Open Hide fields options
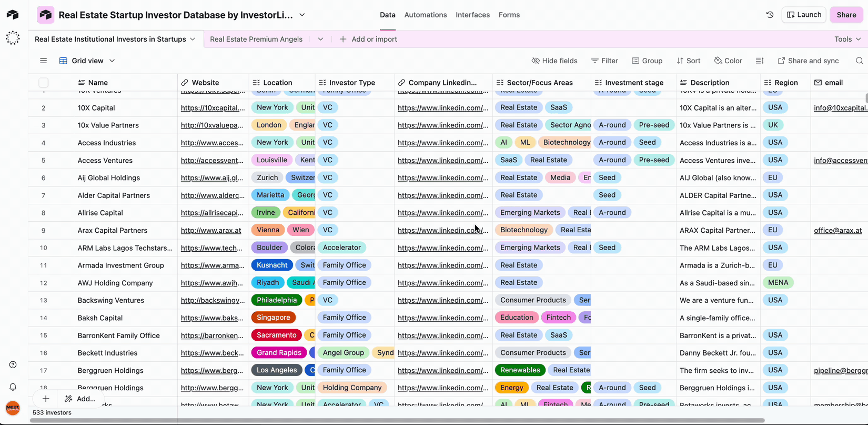868x425 pixels. [554, 61]
